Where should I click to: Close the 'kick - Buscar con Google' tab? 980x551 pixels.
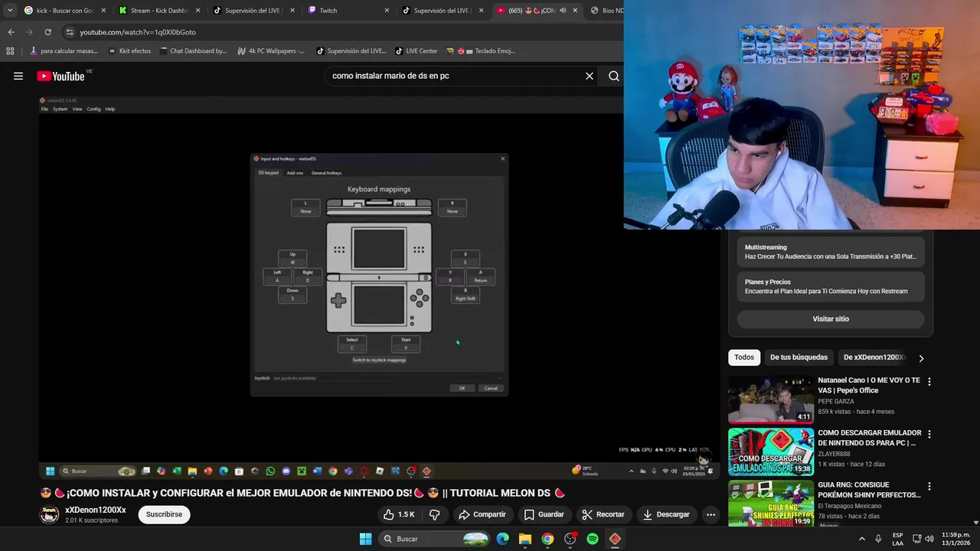click(103, 11)
